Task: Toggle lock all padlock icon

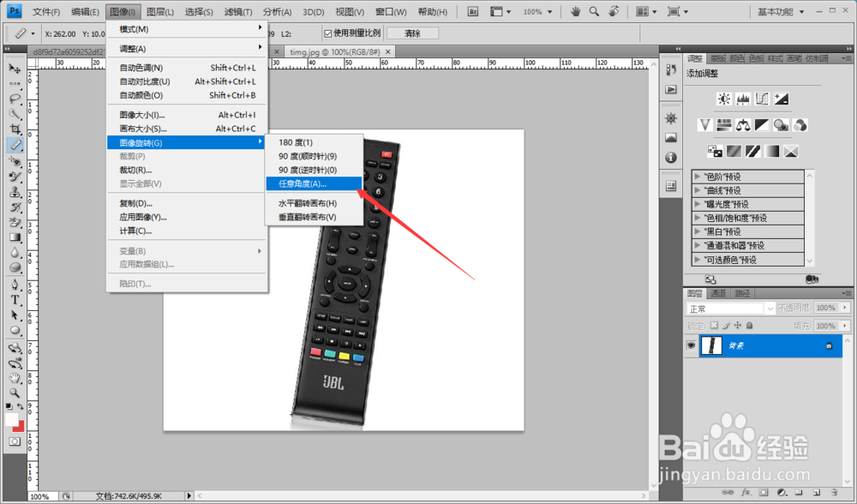Action: (x=749, y=325)
